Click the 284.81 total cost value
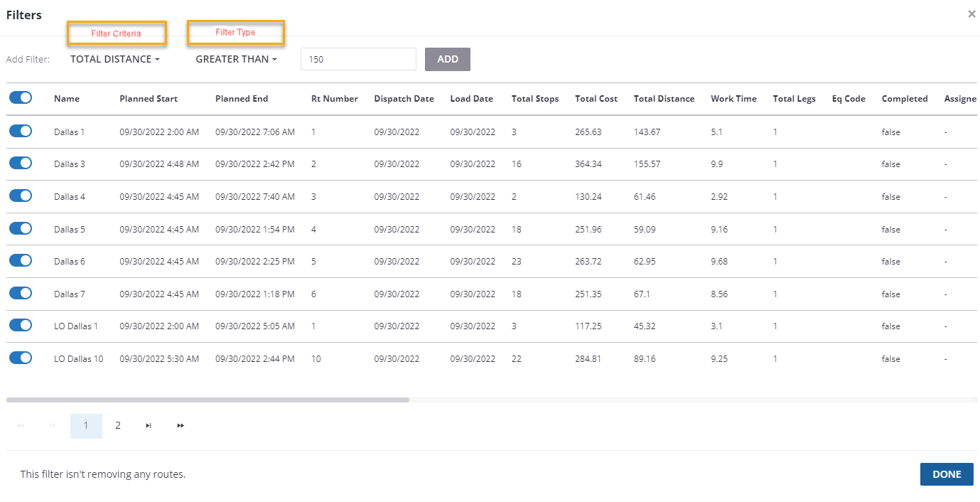The image size is (980, 502). click(x=588, y=359)
